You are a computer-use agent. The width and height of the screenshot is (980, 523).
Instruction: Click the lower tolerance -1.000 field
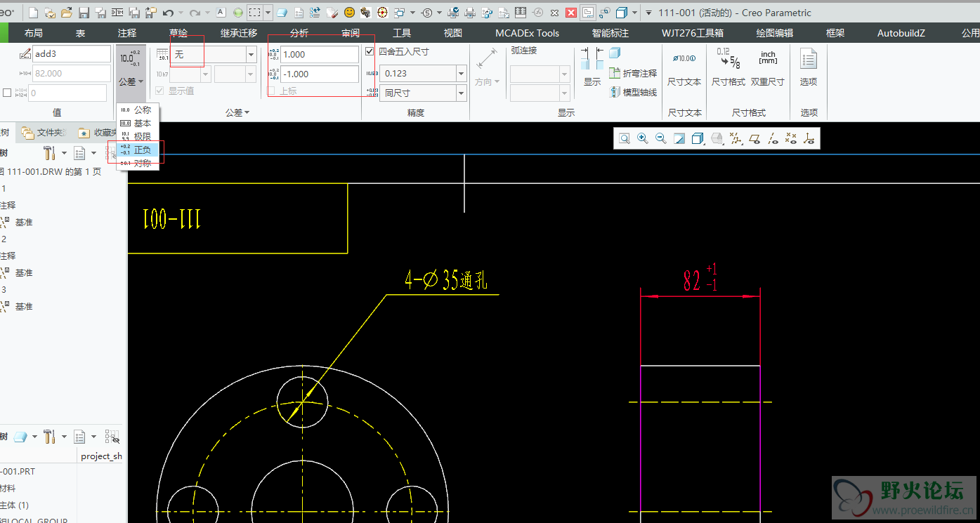(319, 74)
